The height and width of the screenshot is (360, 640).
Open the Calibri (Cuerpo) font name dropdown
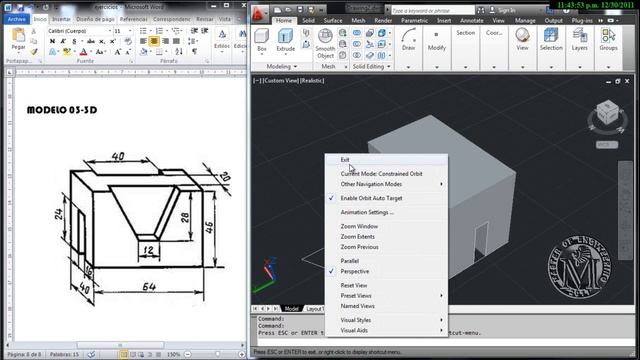click(x=109, y=31)
